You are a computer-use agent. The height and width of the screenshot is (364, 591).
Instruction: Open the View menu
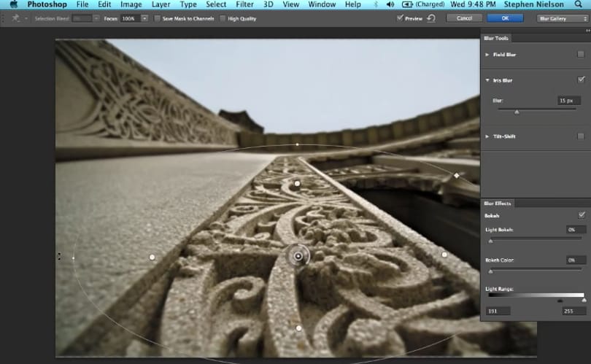[290, 4]
